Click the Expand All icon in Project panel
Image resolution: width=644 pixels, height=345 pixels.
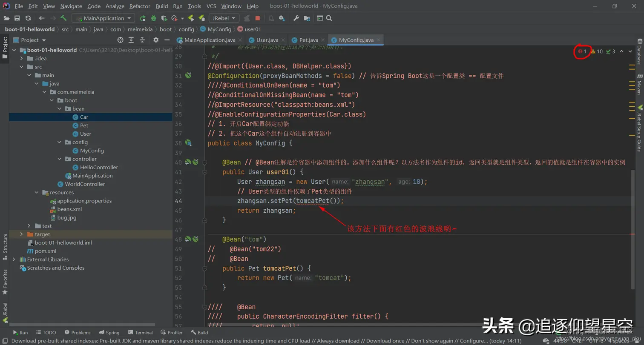[x=131, y=40]
